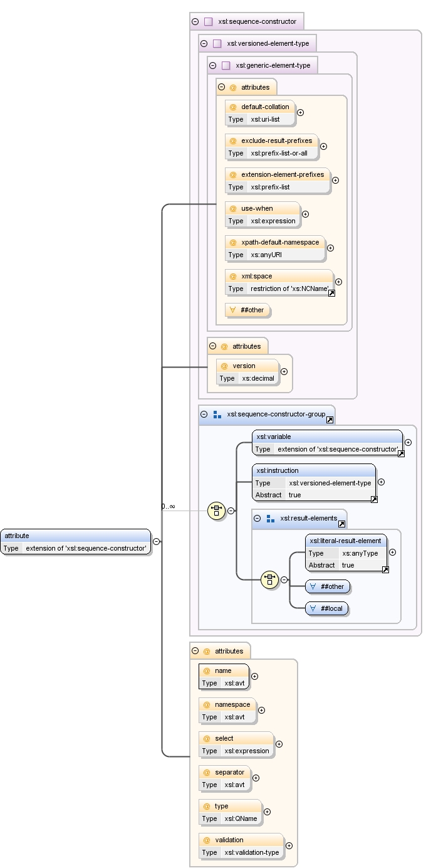Click the attribute's extension type text
Viewport: 426px width, 868px height.
(86, 548)
